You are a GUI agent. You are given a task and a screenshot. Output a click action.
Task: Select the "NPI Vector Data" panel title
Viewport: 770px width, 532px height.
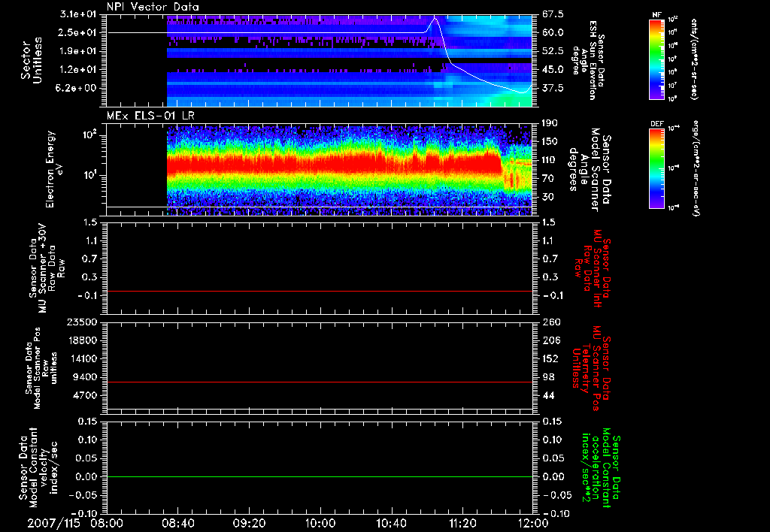[153, 7]
